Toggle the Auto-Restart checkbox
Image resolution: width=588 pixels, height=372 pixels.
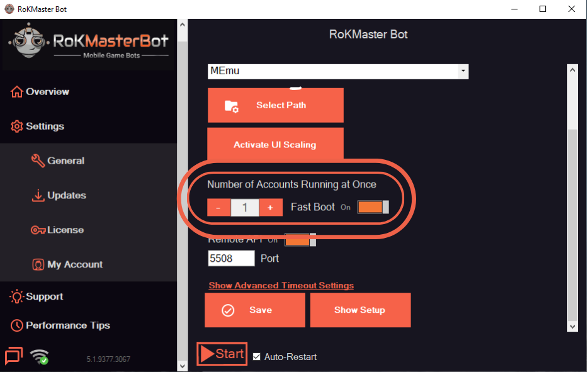pos(256,357)
